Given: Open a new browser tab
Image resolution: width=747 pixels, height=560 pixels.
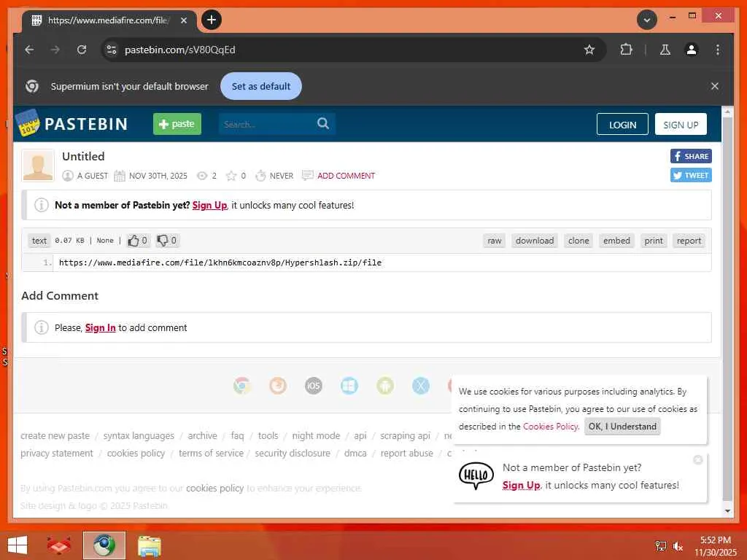Looking at the screenshot, I should 212,20.
